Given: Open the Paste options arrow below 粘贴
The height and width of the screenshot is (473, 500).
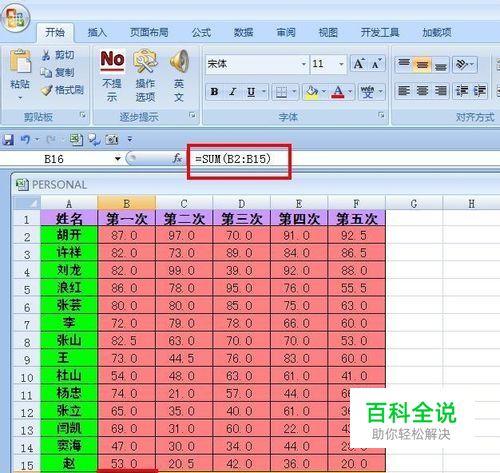Looking at the screenshot, I should [x=20, y=98].
